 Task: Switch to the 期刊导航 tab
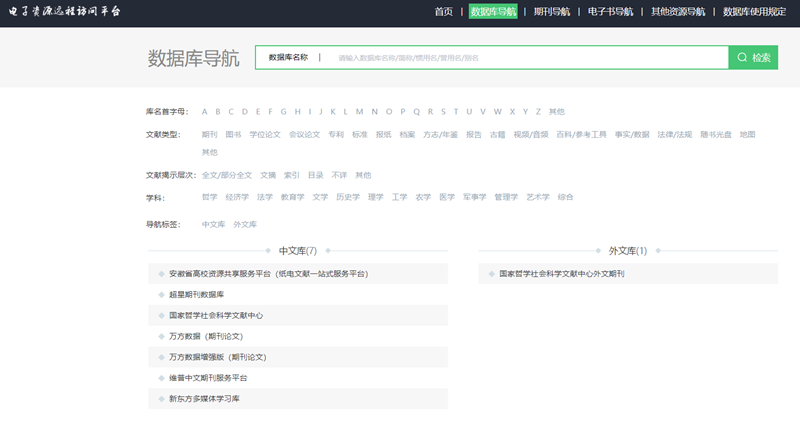point(552,12)
